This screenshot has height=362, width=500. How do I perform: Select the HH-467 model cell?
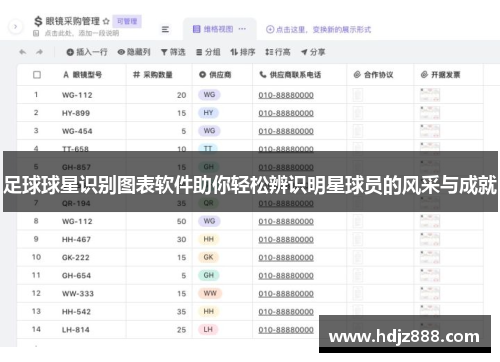point(76,239)
